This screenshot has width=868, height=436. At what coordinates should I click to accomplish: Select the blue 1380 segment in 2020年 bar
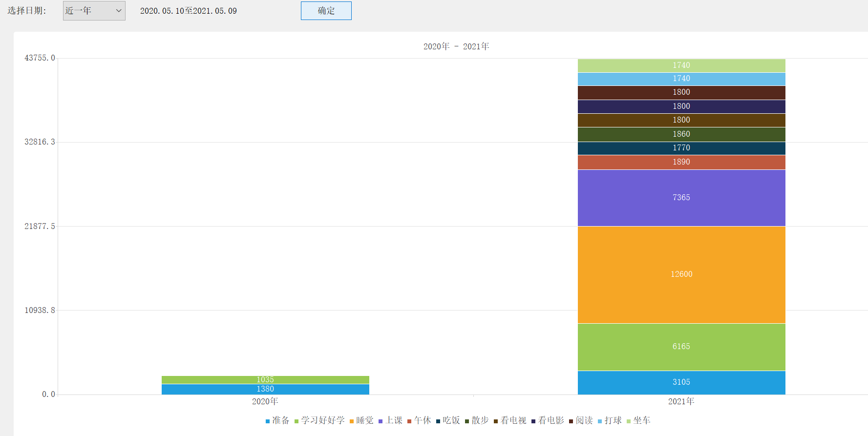click(x=265, y=389)
